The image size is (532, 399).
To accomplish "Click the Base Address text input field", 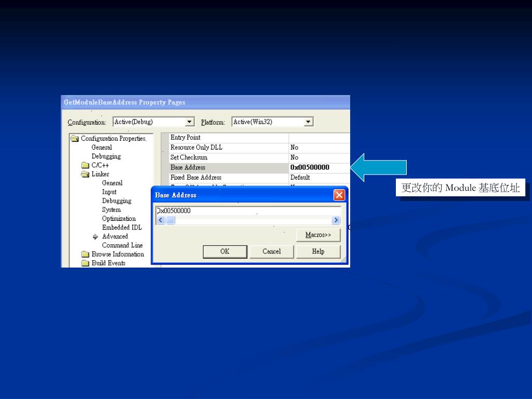I will [248, 211].
